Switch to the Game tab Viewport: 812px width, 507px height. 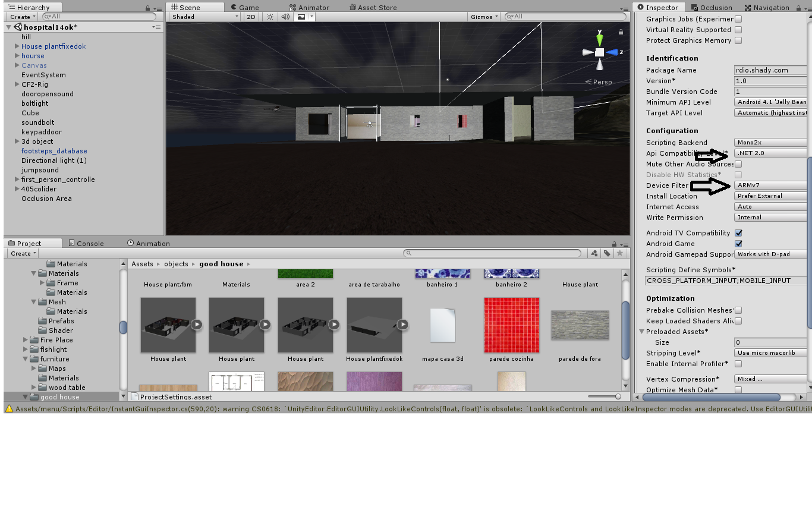(244, 7)
